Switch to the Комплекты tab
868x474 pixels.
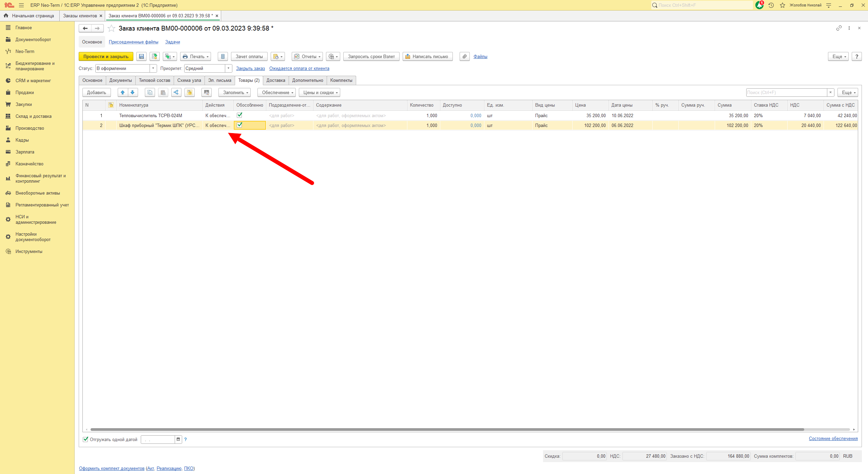pos(341,80)
